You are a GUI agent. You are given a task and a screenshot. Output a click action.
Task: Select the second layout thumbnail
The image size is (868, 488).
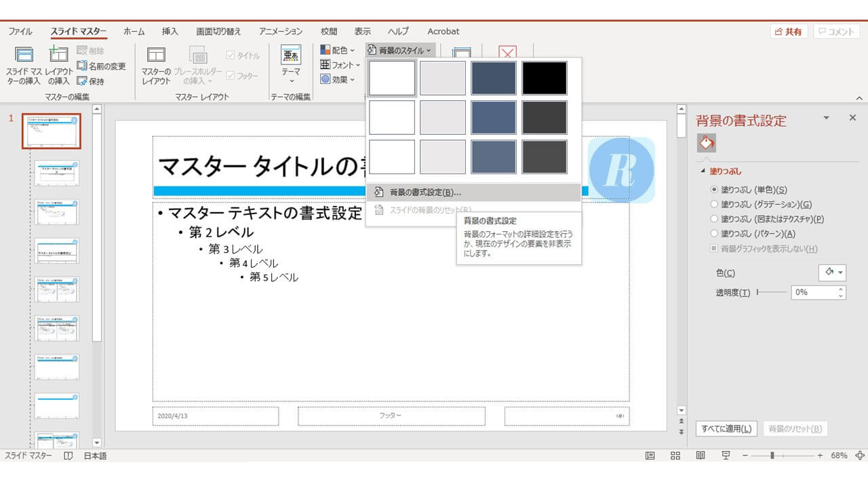57,212
